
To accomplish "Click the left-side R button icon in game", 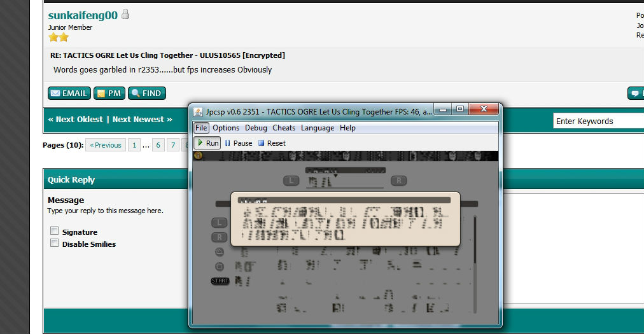I will pos(220,237).
